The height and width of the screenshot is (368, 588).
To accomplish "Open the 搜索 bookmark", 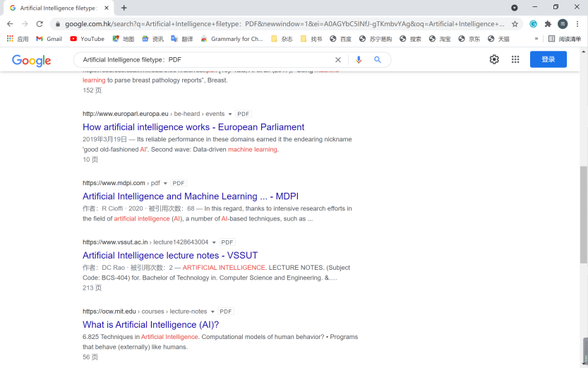I will [x=411, y=39].
